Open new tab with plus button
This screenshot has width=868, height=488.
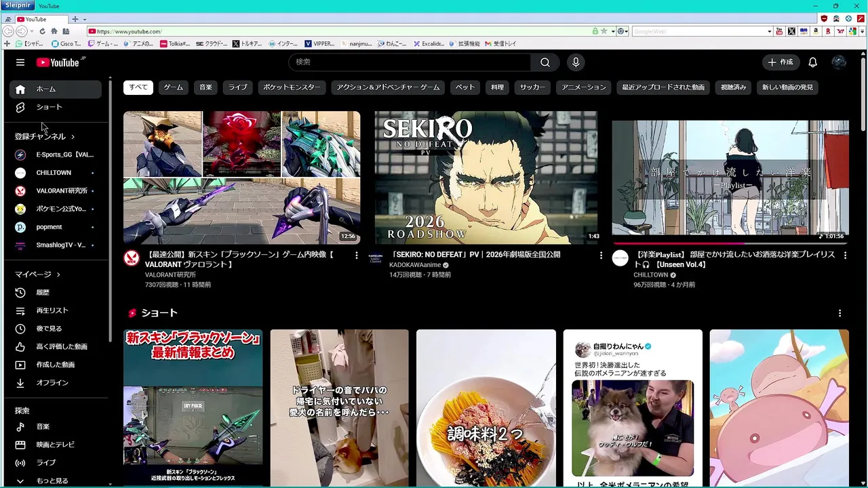(75, 19)
